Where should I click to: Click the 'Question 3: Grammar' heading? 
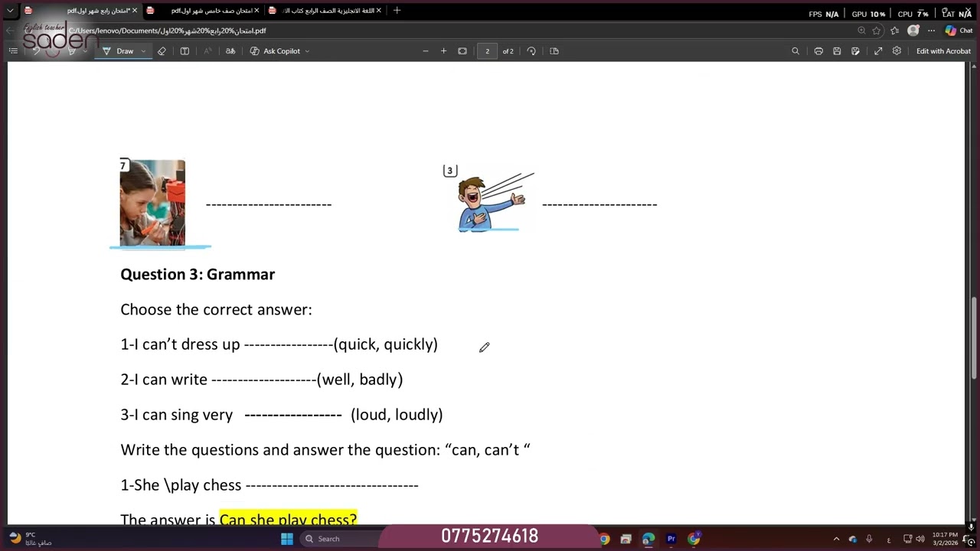tap(198, 274)
